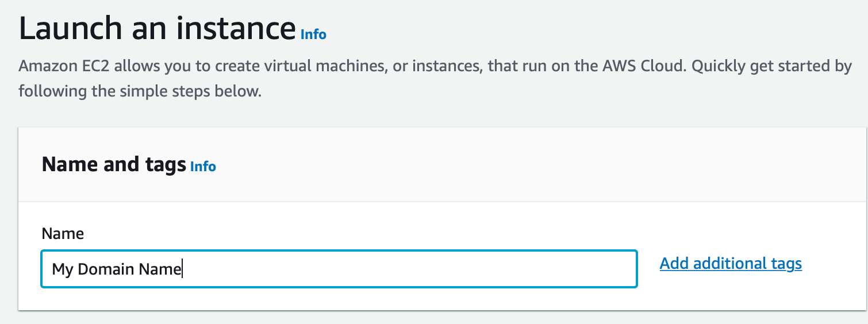This screenshot has height=324, width=868.
Task: Click 'following the simple steps below' line
Action: pos(140,91)
